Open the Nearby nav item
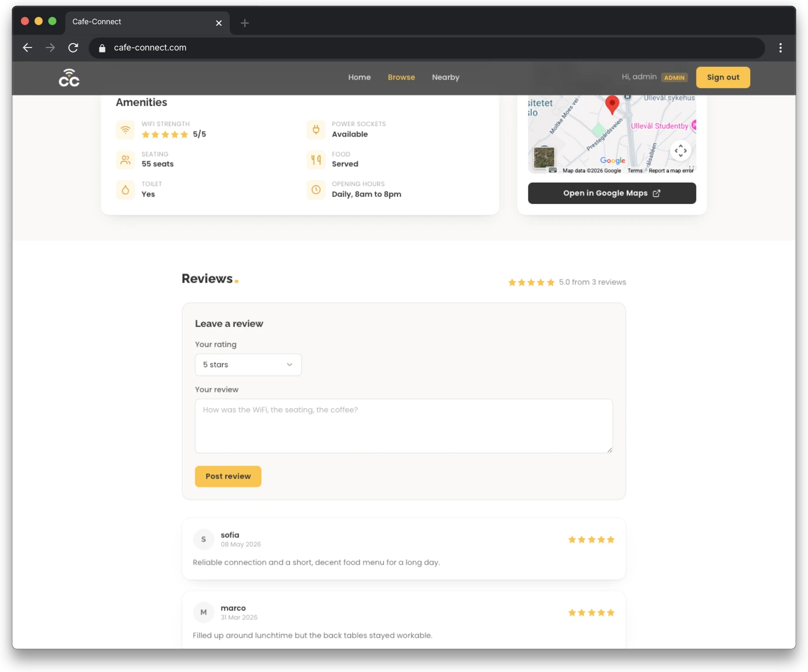 coord(446,77)
